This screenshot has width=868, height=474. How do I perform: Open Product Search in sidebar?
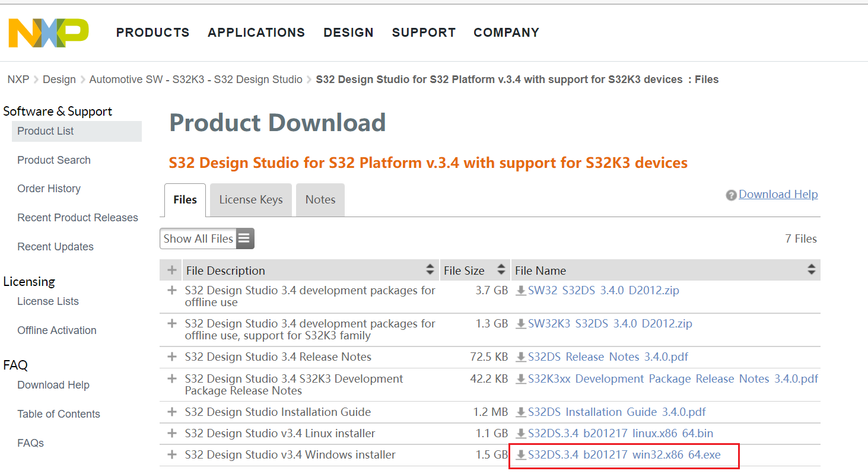[54, 160]
